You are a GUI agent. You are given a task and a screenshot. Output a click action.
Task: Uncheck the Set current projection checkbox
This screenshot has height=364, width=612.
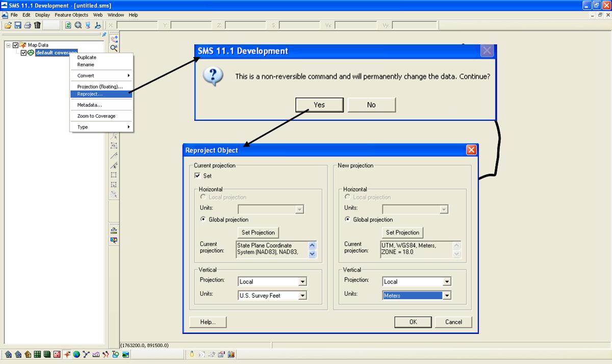click(x=197, y=176)
